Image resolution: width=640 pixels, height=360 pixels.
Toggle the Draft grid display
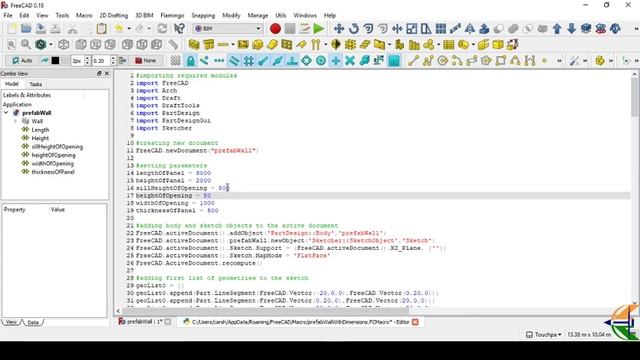click(176, 61)
